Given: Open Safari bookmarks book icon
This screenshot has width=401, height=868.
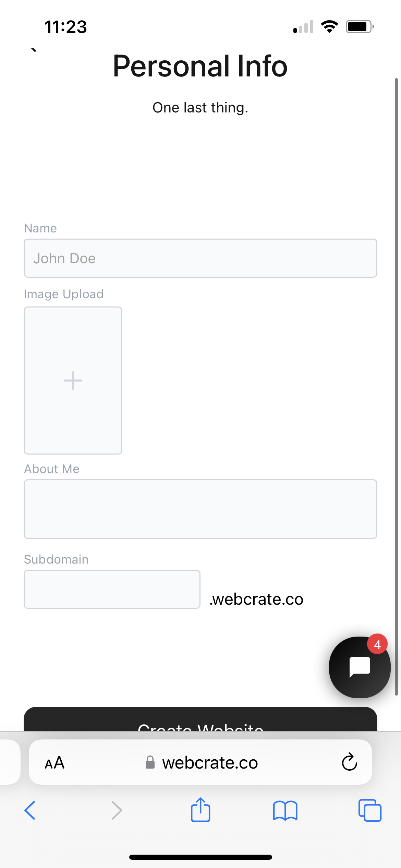Looking at the screenshot, I should tap(285, 810).
